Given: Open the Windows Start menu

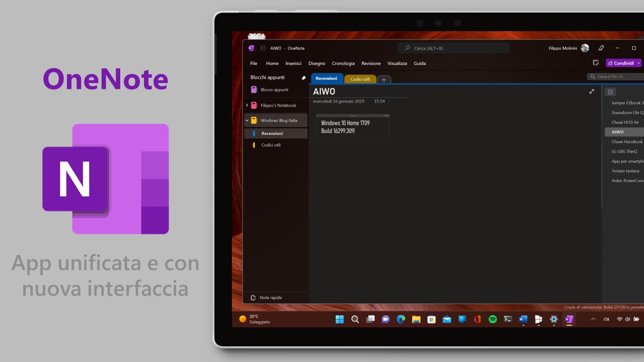Looking at the screenshot, I should 340,319.
